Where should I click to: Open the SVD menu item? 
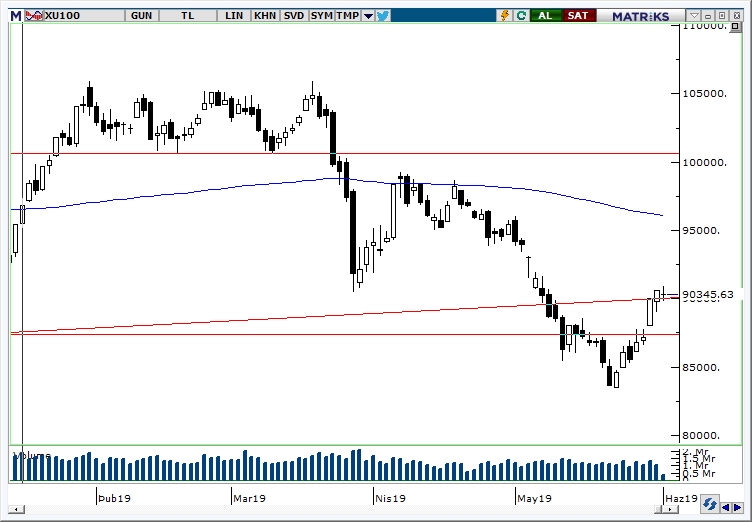coord(294,16)
